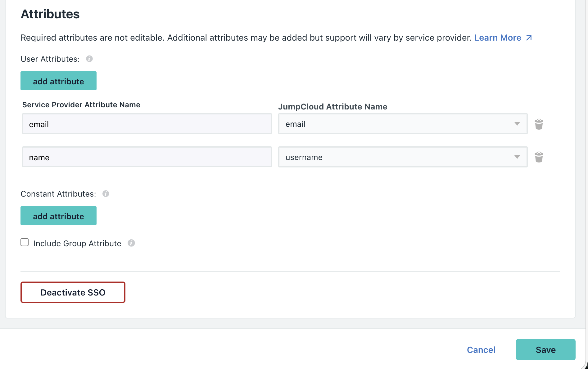Open the Learn More link

pyautogui.click(x=498, y=38)
